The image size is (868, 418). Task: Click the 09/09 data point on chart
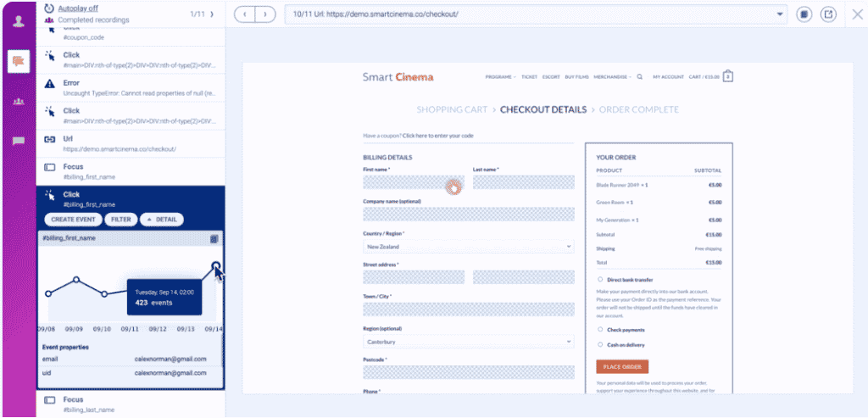pos(76,280)
